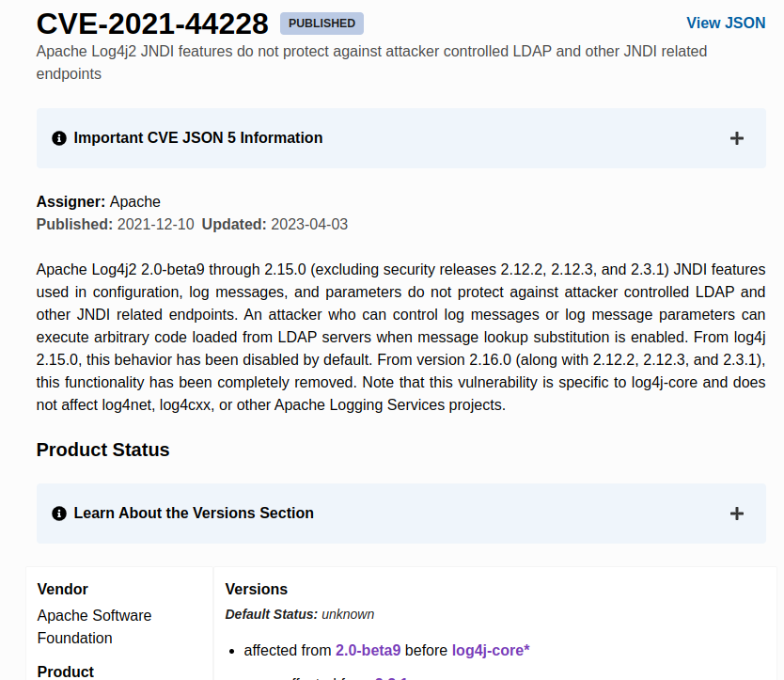Open the View JSON page

click(x=726, y=22)
